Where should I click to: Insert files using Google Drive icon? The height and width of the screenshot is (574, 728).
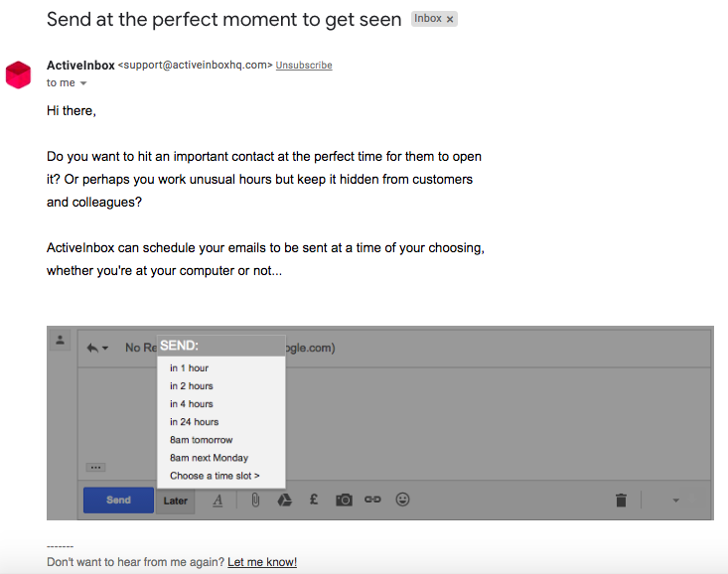pyautogui.click(x=284, y=500)
